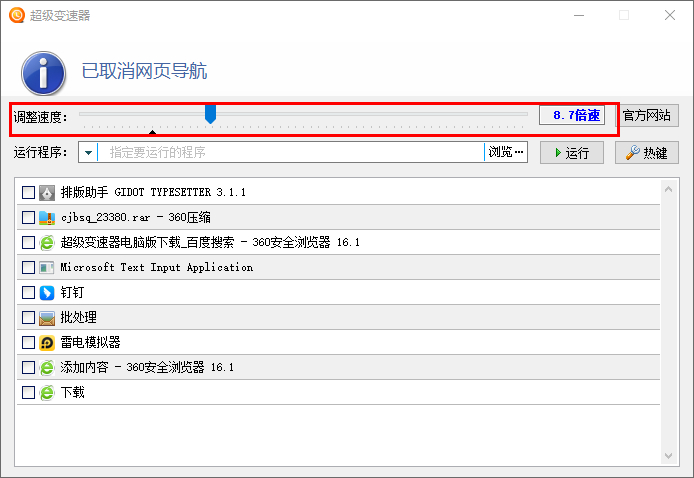Check the 下载 row checkbox
This screenshot has height=478, width=694.
[28, 393]
